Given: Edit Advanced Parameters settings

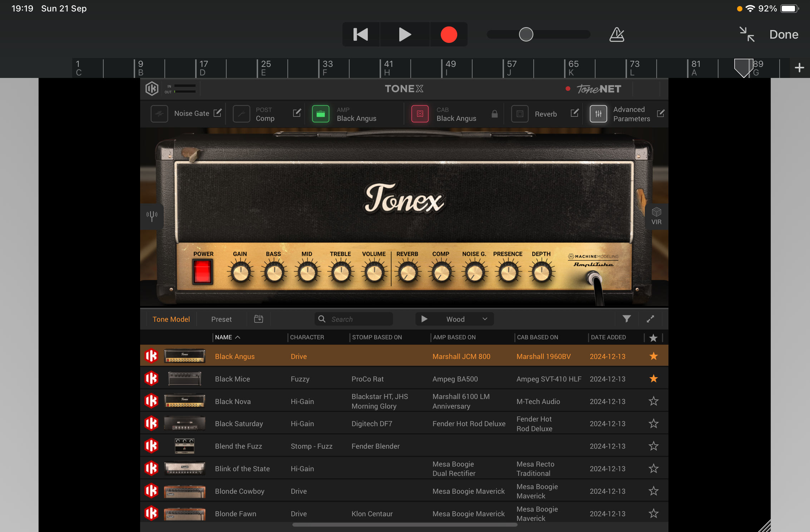Looking at the screenshot, I should [x=661, y=113].
